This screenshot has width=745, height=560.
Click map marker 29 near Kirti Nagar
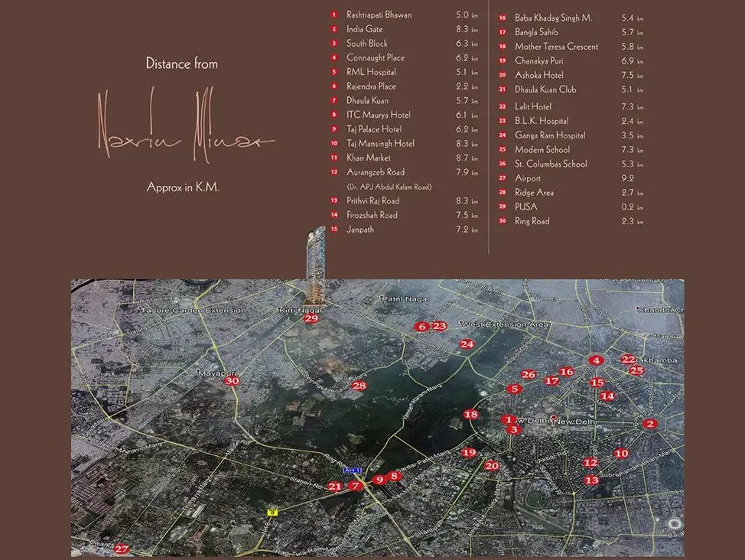point(311,318)
